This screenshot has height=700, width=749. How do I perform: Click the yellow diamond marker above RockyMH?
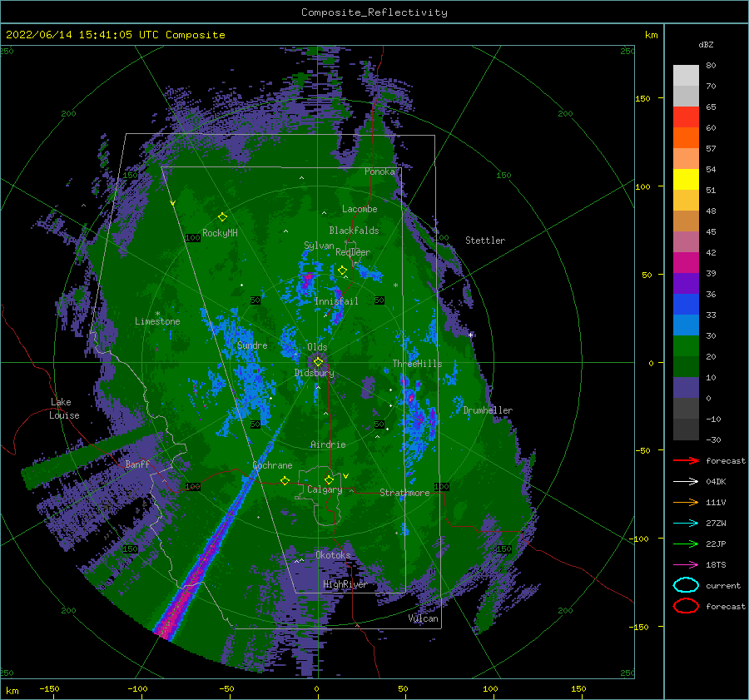click(x=222, y=217)
